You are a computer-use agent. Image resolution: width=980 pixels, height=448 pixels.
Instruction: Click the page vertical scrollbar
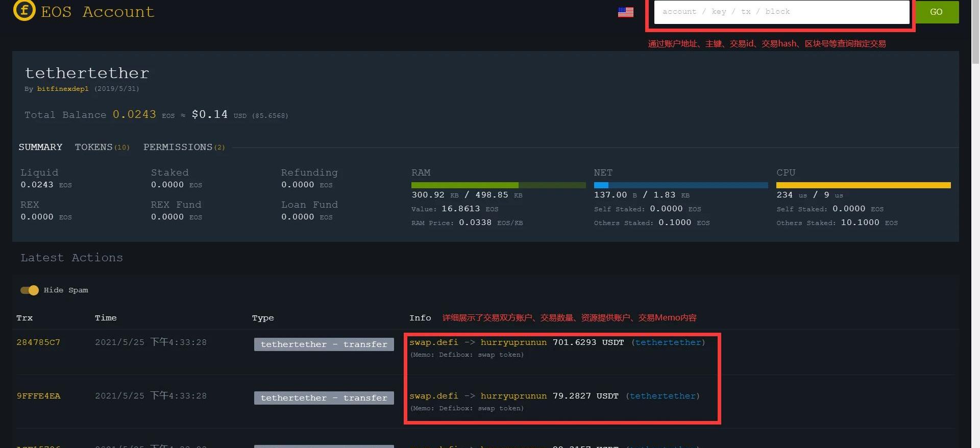(975, 204)
